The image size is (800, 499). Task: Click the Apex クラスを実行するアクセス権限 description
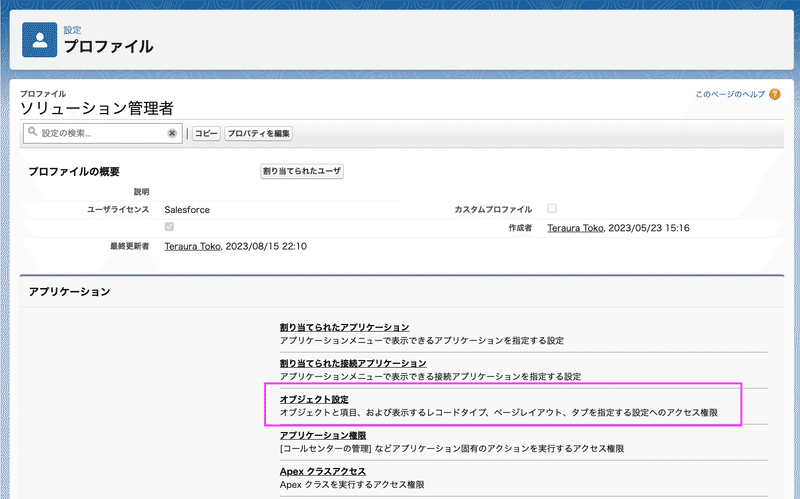point(352,485)
